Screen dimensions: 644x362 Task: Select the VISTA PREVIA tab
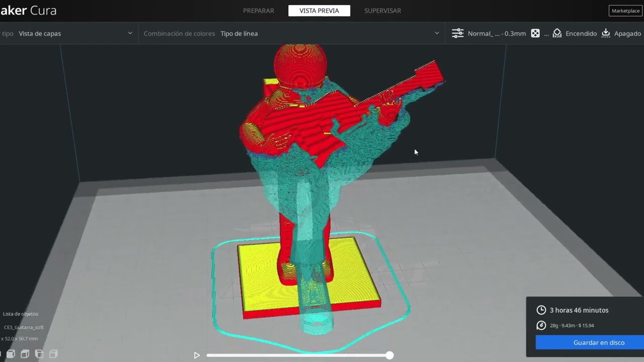coord(319,11)
